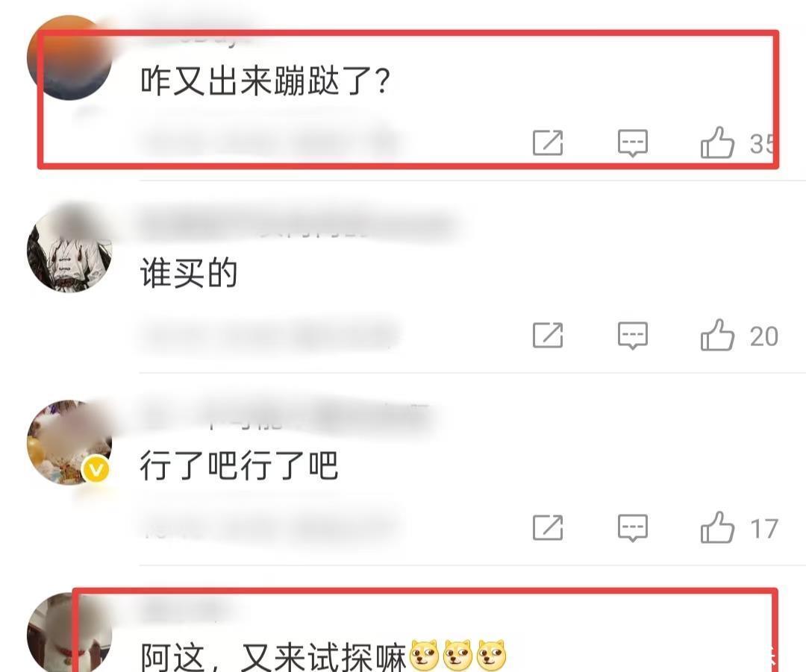
Task: Tap the comment text "咋又出来蹦跶了?"
Action: 265,81
